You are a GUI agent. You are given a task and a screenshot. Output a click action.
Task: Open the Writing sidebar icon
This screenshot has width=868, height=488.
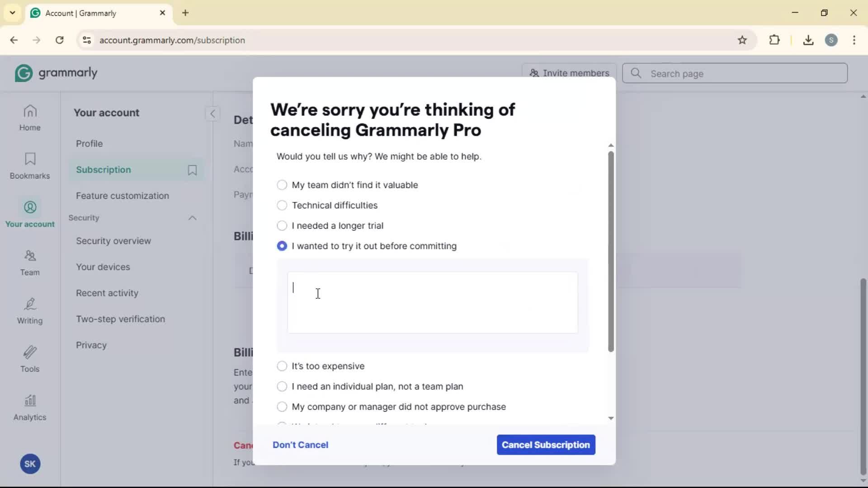[x=30, y=310]
